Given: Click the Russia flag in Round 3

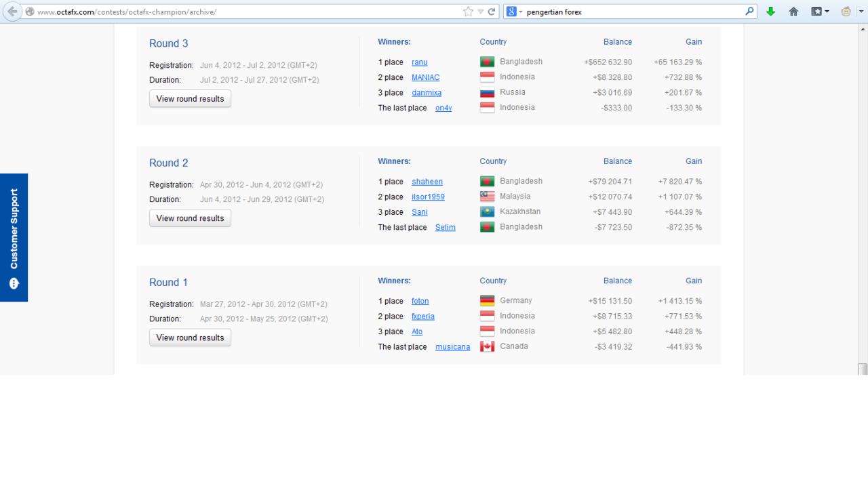Looking at the screenshot, I should tap(487, 92).
